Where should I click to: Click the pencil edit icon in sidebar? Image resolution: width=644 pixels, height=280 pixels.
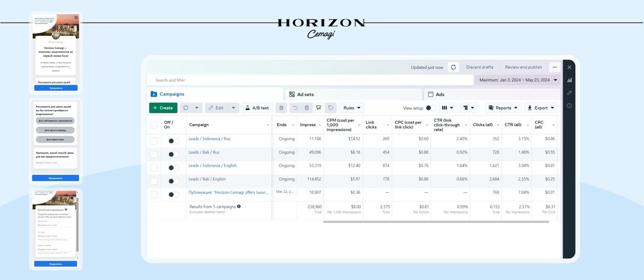[570, 93]
